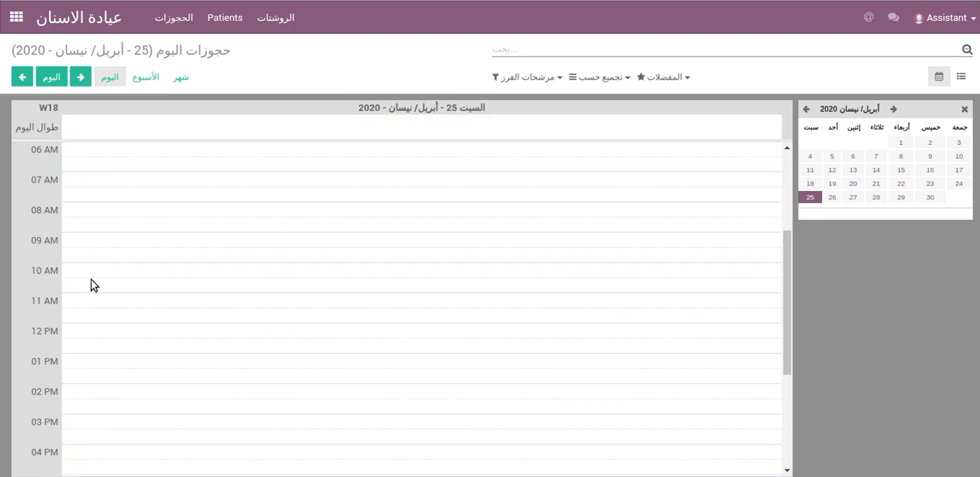
Task: Expand the مرشحات الفرز filters dropdown
Action: [x=527, y=77]
